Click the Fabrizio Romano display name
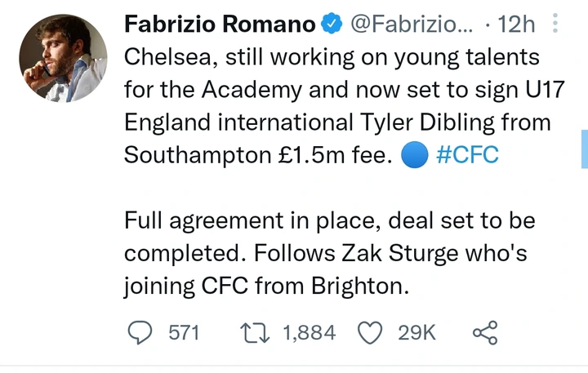Viewport: 588px width, 373px height. (219, 25)
